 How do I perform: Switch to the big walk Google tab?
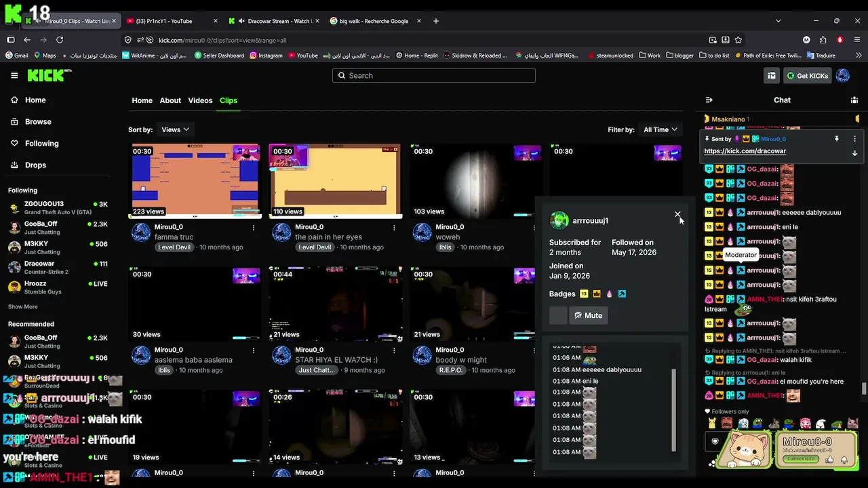tap(374, 21)
